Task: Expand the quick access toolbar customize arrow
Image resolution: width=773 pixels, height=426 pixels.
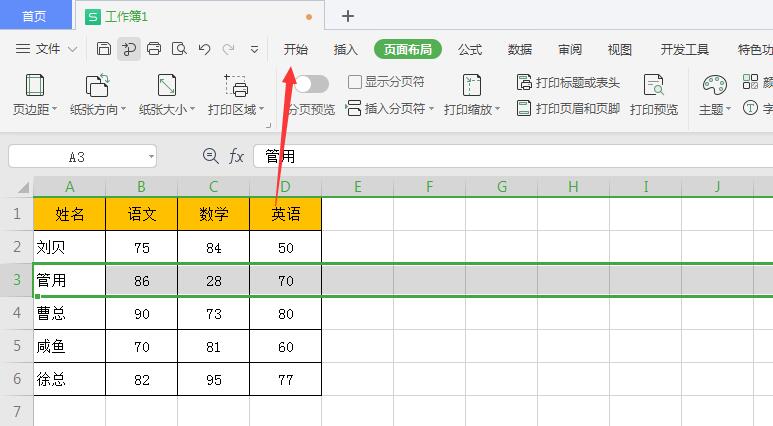Action: click(254, 49)
